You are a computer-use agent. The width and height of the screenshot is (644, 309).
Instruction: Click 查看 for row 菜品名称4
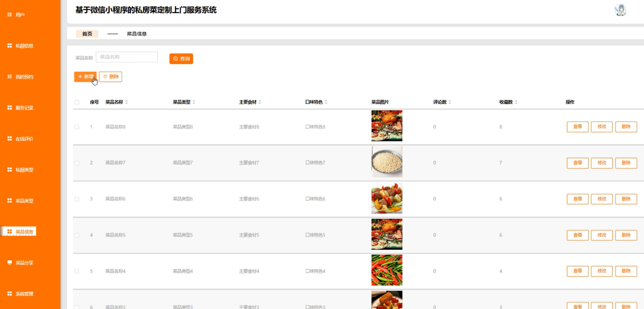[578, 271]
